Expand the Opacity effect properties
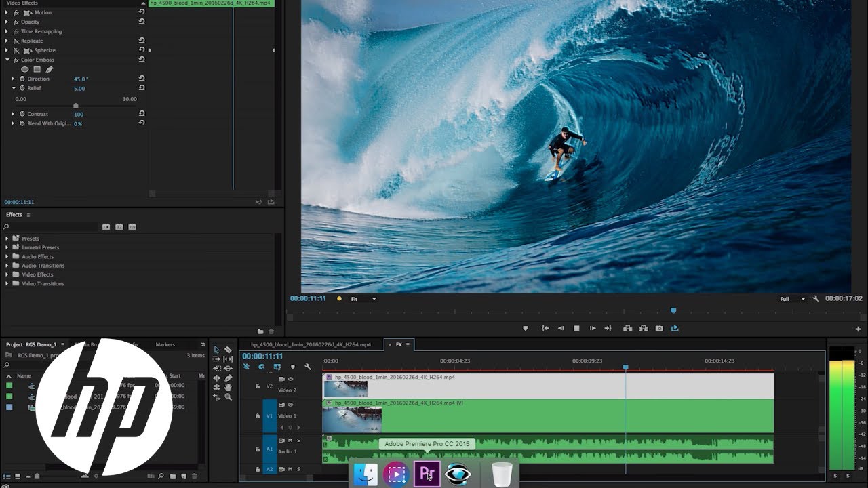Image resolution: width=868 pixels, height=488 pixels. pyautogui.click(x=7, y=22)
